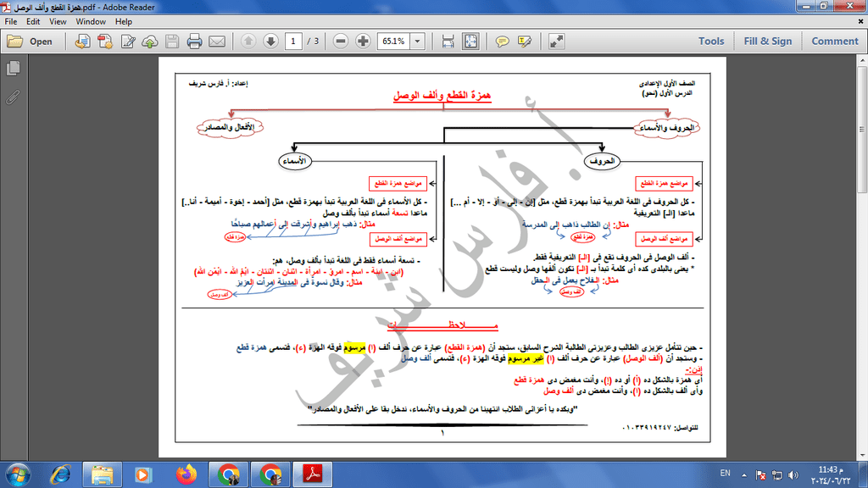The width and height of the screenshot is (868, 488).
Task: Open the Fill & Sign pane
Action: tap(768, 42)
